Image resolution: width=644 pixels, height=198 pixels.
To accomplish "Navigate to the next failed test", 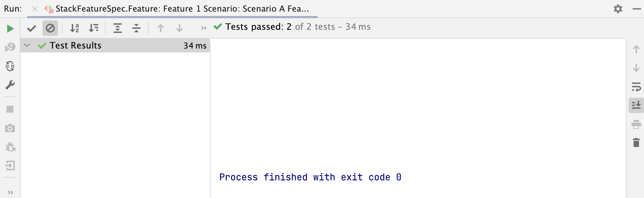I will coord(180,28).
